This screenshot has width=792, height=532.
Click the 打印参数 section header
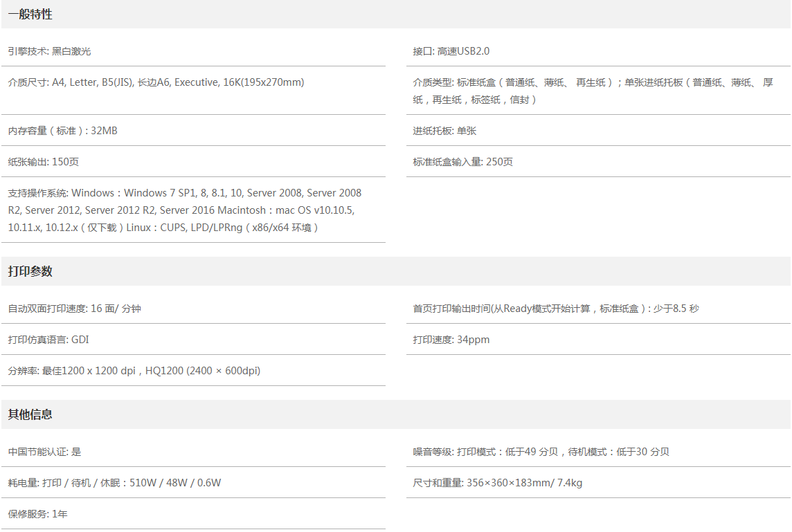pos(30,272)
